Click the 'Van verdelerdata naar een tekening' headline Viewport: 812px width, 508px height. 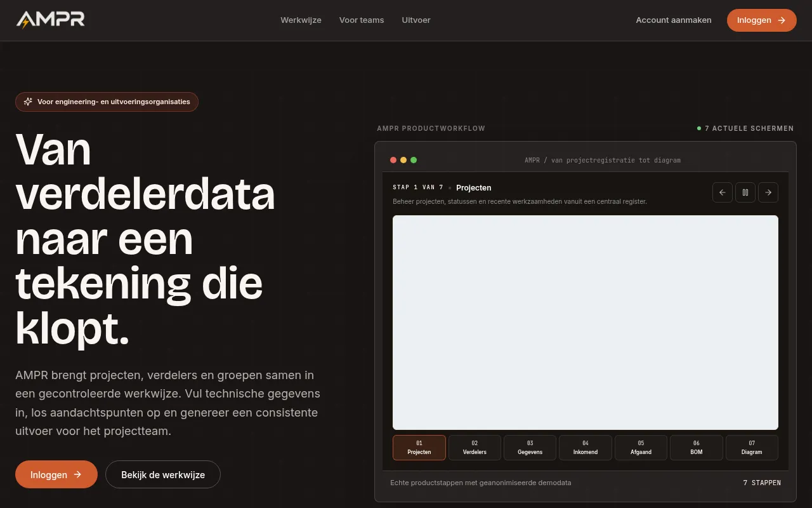tap(145, 239)
